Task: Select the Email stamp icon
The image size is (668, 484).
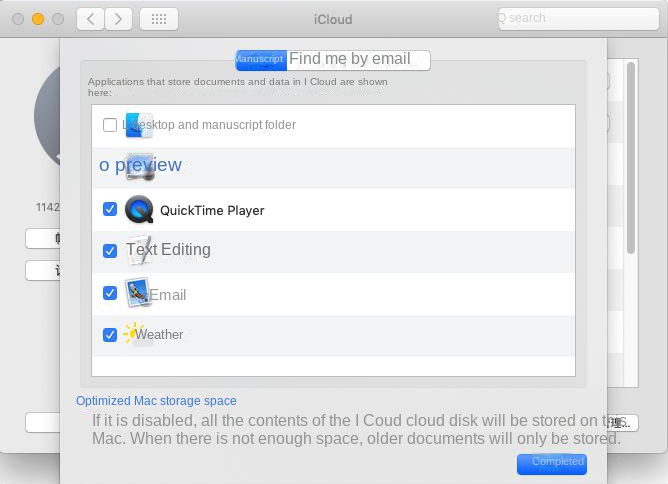Action: pyautogui.click(x=138, y=292)
